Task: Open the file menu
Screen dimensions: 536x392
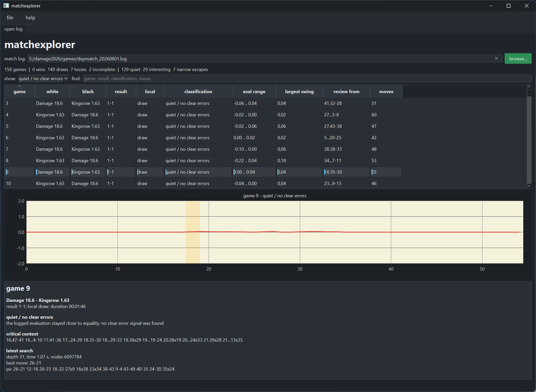Action: point(10,18)
